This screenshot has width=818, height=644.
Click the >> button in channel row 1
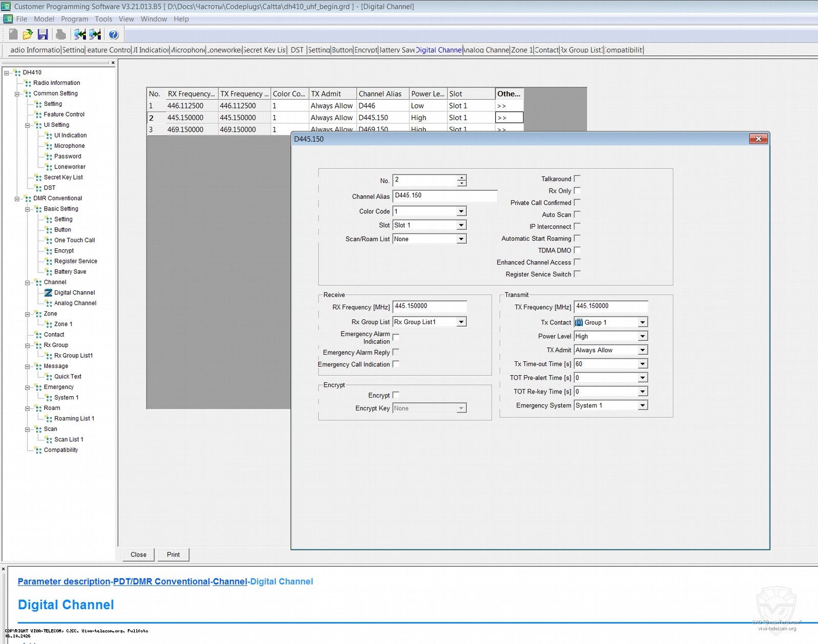coord(509,106)
